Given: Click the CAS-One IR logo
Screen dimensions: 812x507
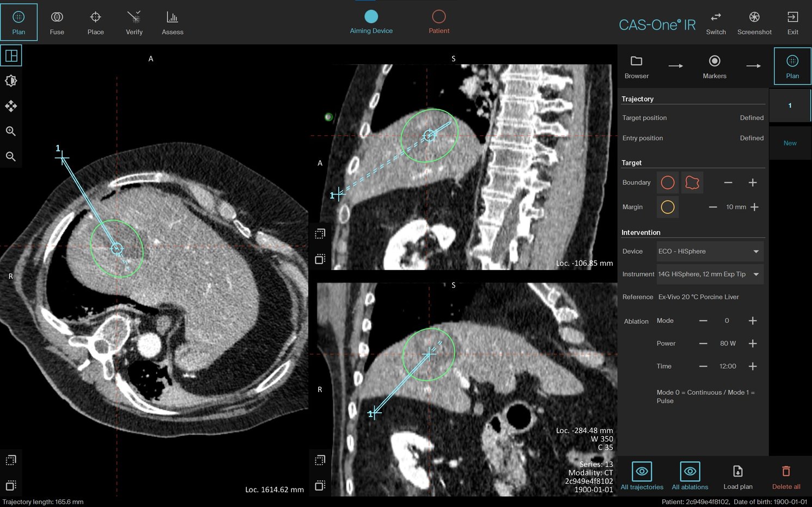Looking at the screenshot, I should point(657,25).
